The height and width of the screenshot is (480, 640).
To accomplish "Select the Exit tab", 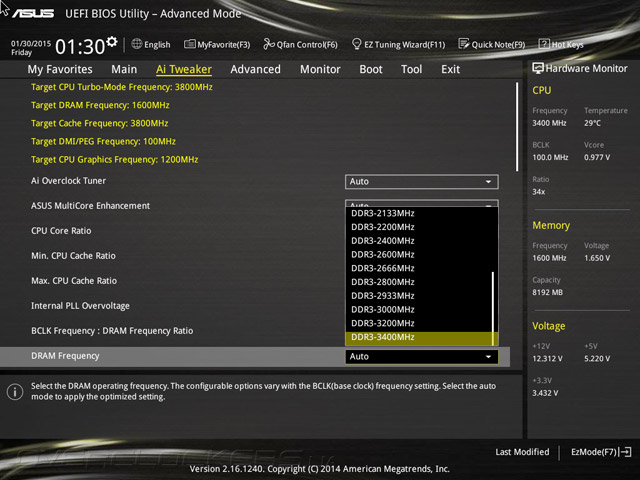I will [x=451, y=69].
